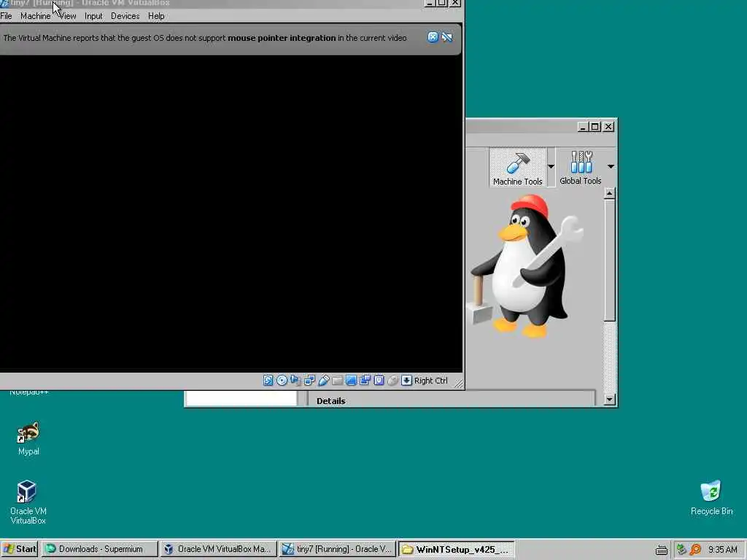Click the 9:35 AM system clock
This screenshot has height=560, width=747.
click(722, 550)
